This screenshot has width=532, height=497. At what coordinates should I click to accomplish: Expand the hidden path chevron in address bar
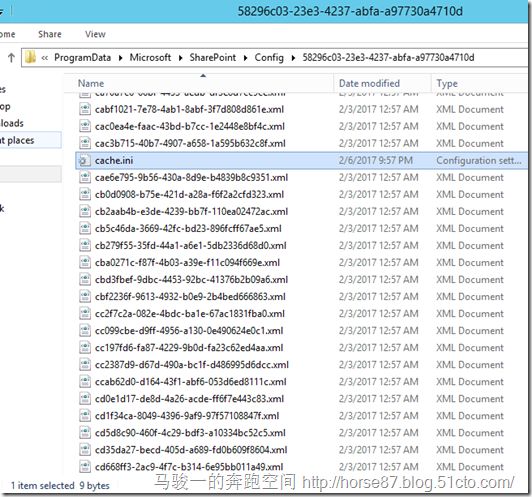(44, 58)
